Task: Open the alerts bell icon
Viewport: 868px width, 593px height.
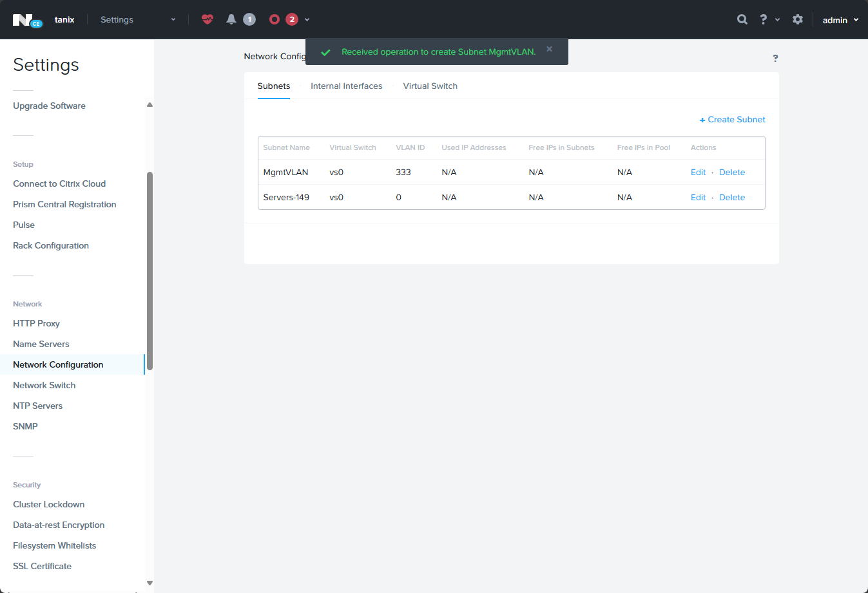Action: (231, 19)
